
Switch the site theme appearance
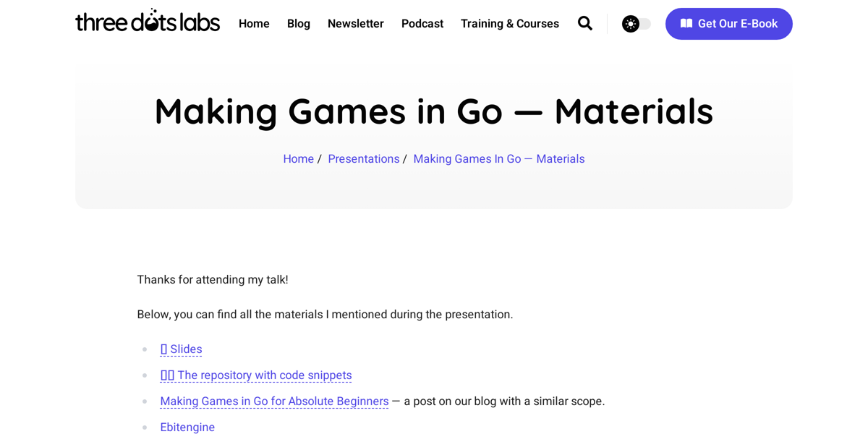tap(635, 23)
